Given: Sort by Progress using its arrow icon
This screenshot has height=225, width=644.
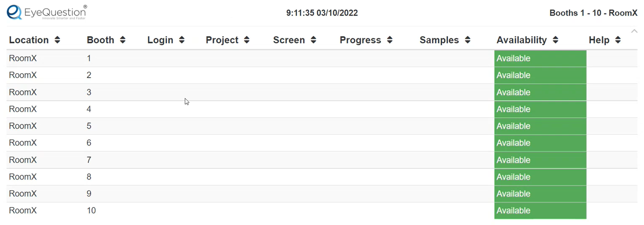Looking at the screenshot, I should (390, 40).
